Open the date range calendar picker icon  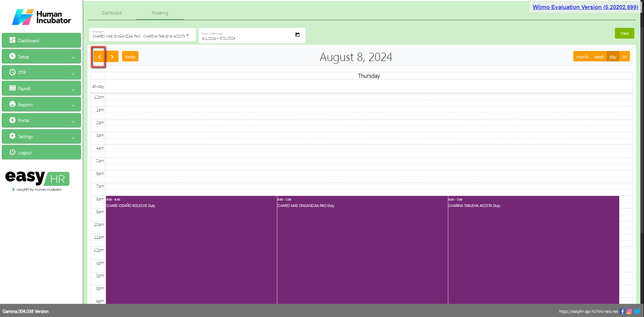(297, 35)
